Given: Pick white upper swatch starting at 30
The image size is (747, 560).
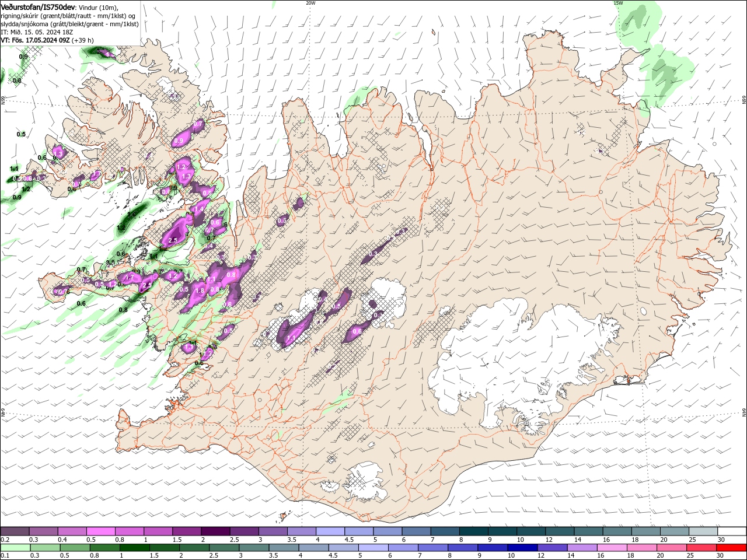Looking at the screenshot, I should coord(732,531).
